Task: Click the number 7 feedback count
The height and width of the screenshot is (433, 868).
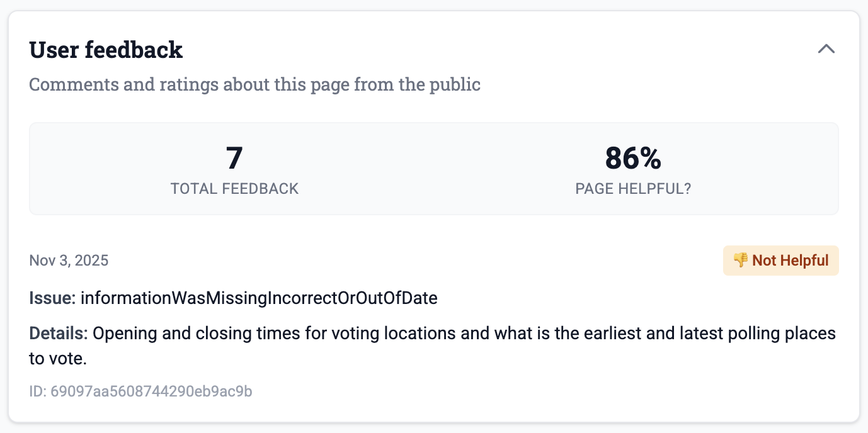Action: coord(234,158)
